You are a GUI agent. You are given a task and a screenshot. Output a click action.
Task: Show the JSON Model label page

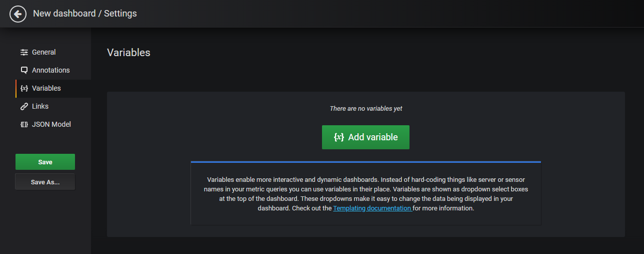point(51,124)
